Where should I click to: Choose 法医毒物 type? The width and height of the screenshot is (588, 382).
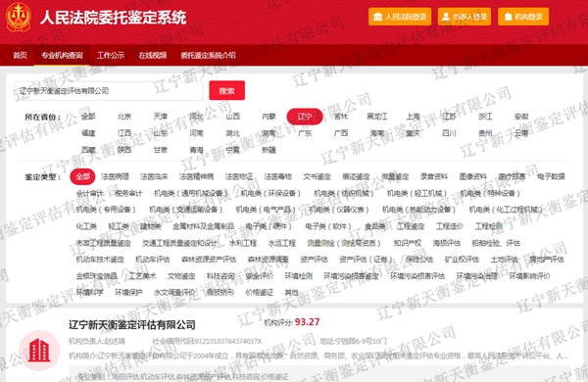coord(278,176)
